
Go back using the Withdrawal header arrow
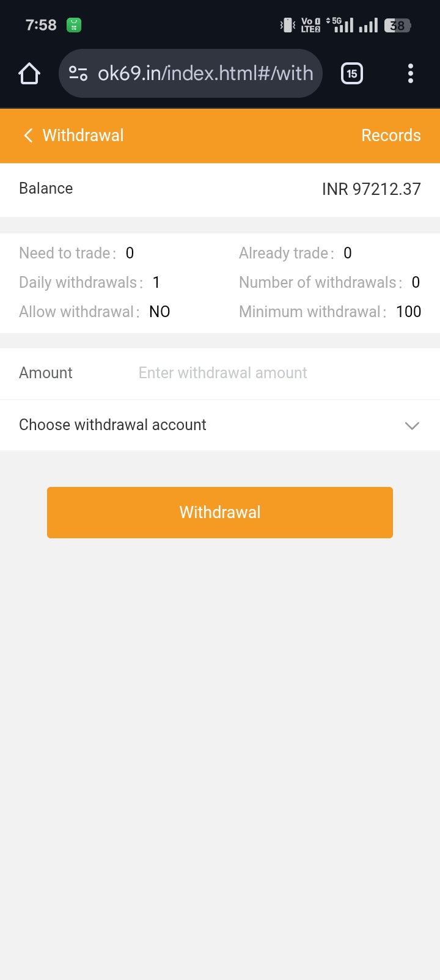[x=28, y=135]
